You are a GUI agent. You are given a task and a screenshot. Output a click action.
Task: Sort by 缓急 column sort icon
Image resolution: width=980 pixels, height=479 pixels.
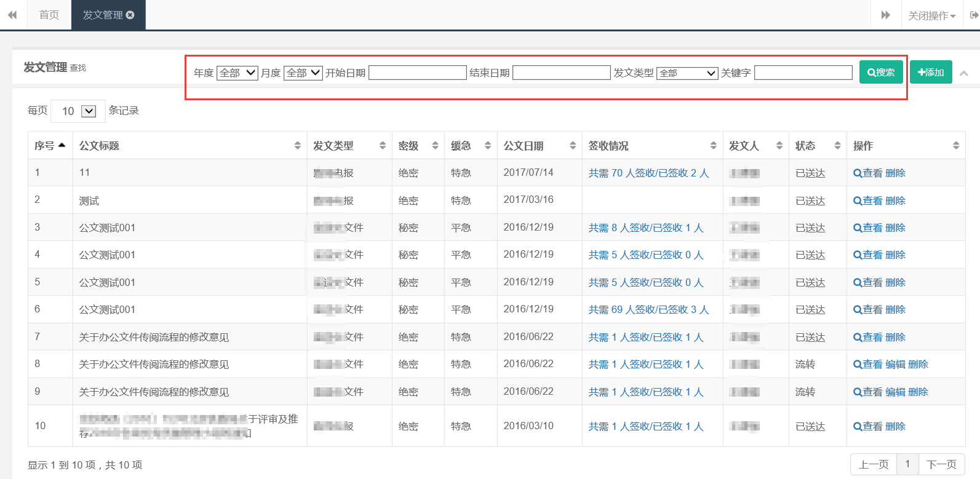point(488,146)
